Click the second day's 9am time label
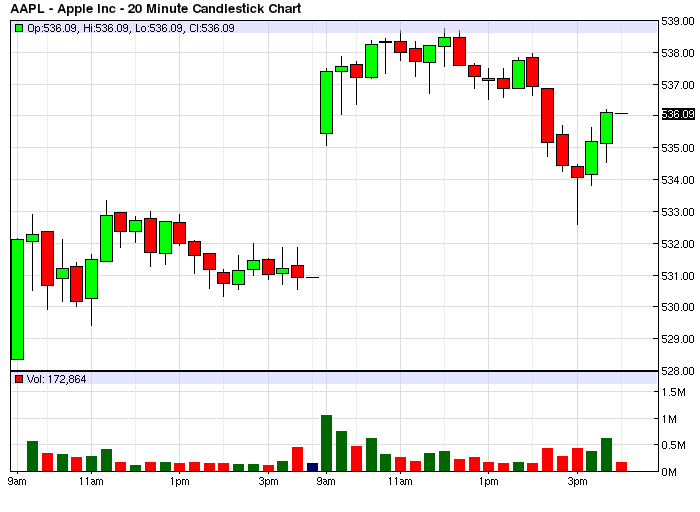 click(x=326, y=482)
